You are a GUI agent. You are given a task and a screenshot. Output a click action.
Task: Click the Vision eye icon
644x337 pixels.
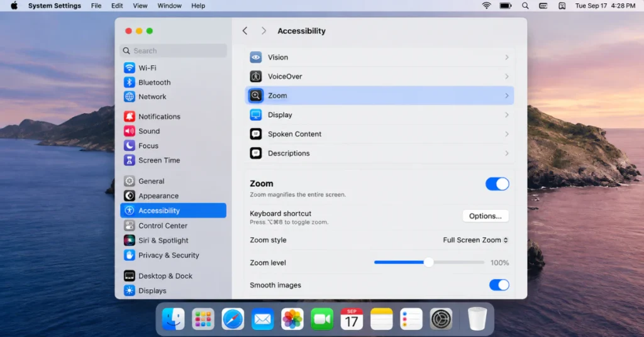coord(256,57)
